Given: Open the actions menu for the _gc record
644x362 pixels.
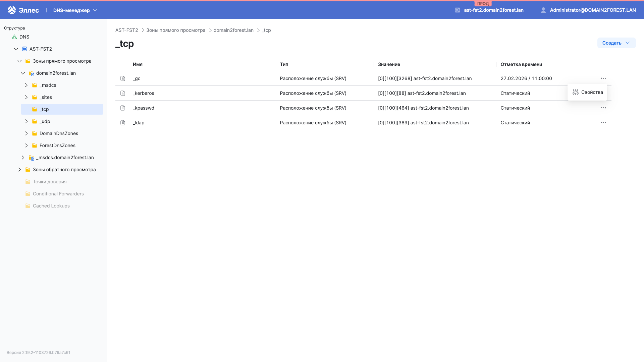Looking at the screenshot, I should pyautogui.click(x=603, y=78).
